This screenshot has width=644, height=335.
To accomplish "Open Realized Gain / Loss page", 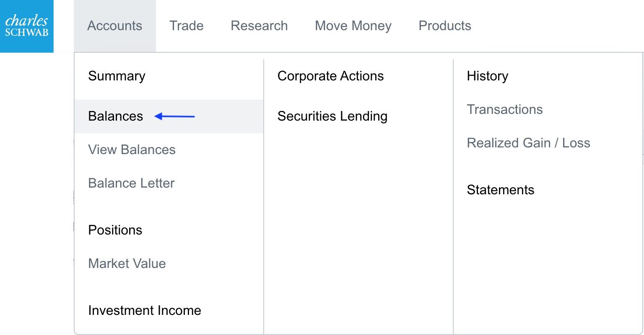I will click(x=528, y=143).
